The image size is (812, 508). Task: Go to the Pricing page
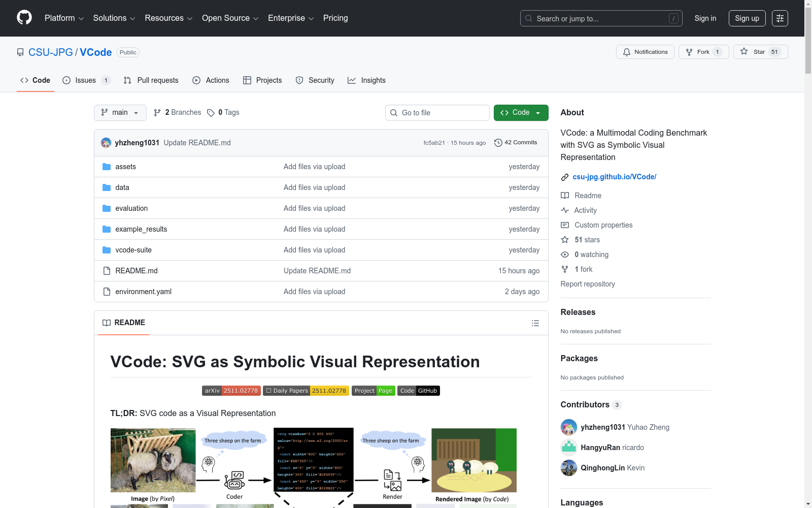(x=335, y=18)
